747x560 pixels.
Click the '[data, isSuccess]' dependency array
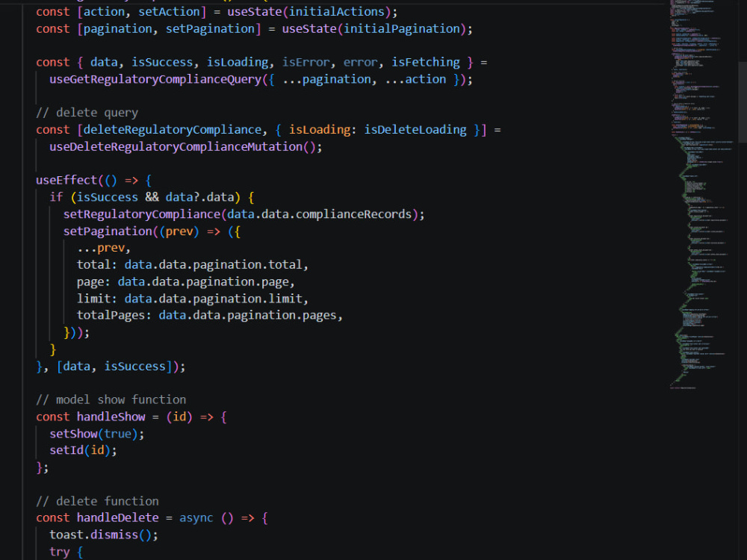(114, 367)
